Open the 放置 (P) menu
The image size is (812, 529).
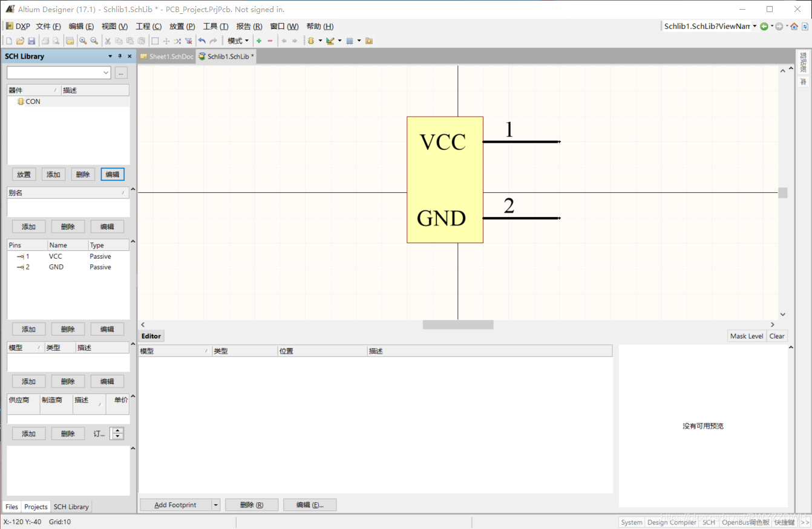pos(182,26)
